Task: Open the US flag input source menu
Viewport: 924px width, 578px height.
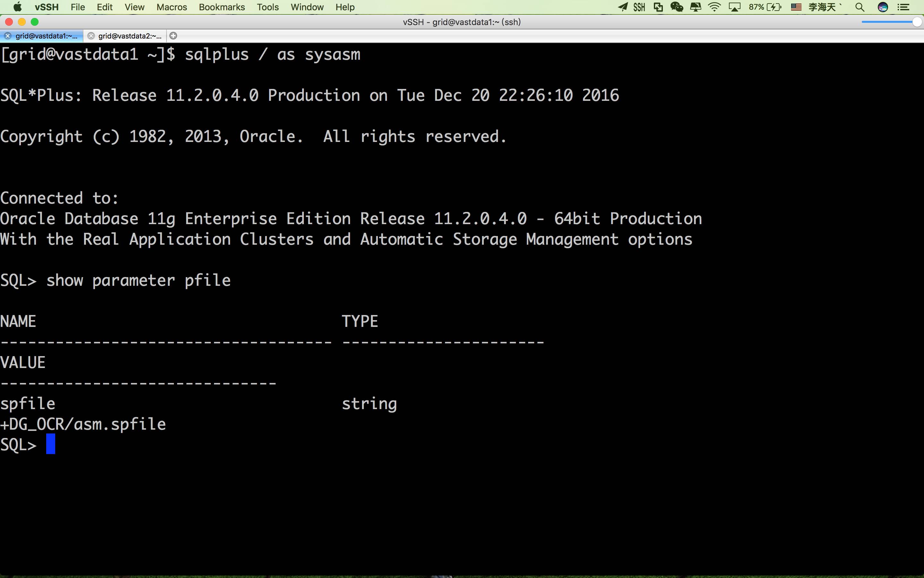Action: point(796,7)
